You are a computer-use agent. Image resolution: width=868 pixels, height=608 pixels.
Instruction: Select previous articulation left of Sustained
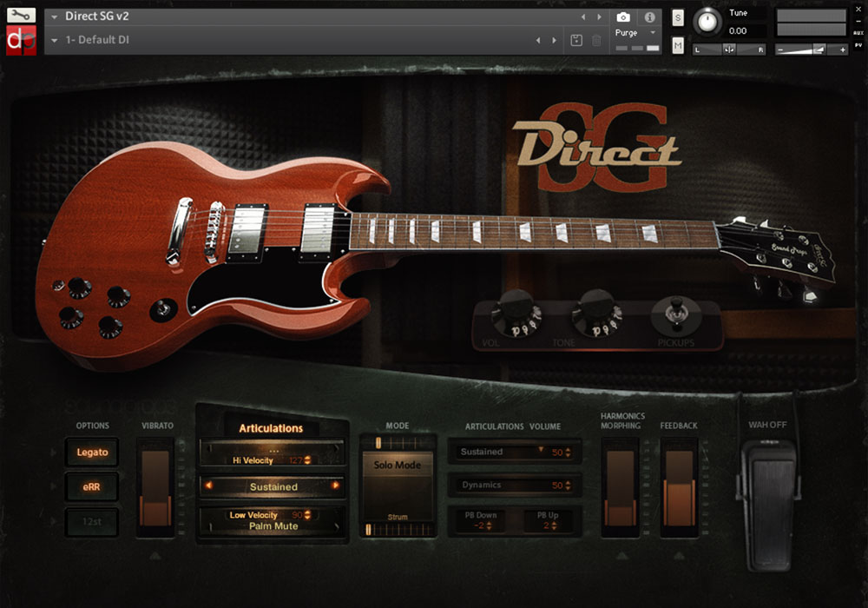pyautogui.click(x=208, y=485)
